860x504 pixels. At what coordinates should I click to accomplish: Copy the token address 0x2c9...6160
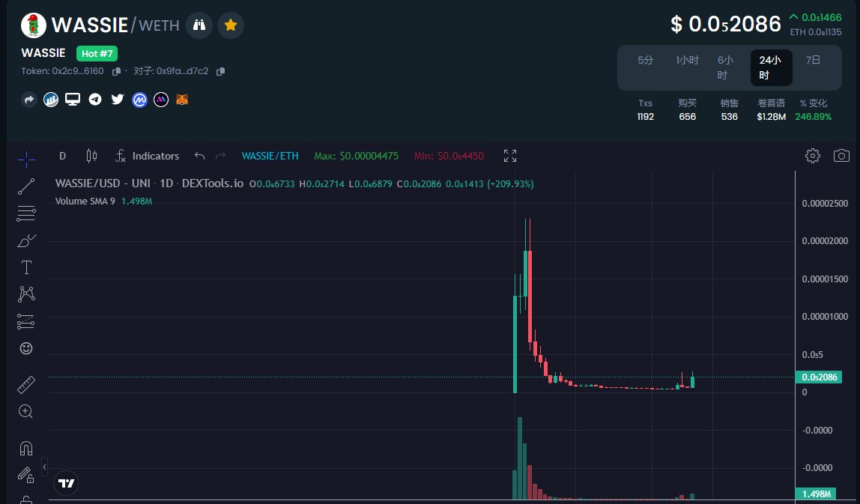[x=116, y=71]
